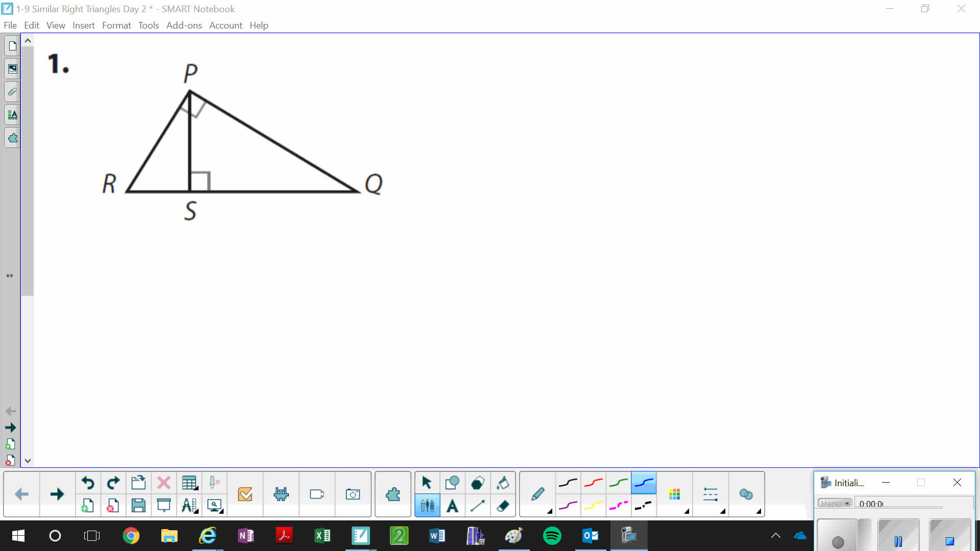The height and width of the screenshot is (551, 980).
Task: Delete the page with the red-x page icon
Action: [x=113, y=506]
